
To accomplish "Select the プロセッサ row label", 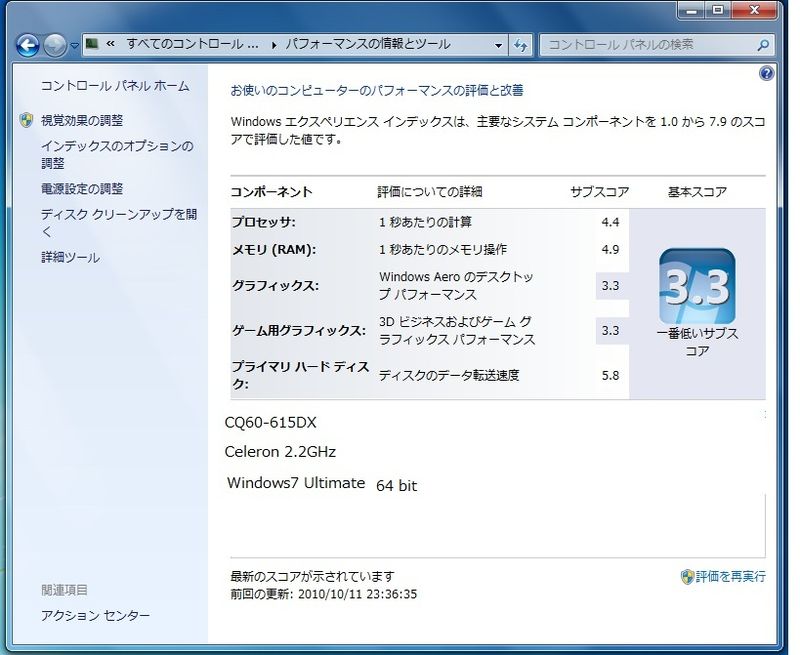I will [x=264, y=222].
